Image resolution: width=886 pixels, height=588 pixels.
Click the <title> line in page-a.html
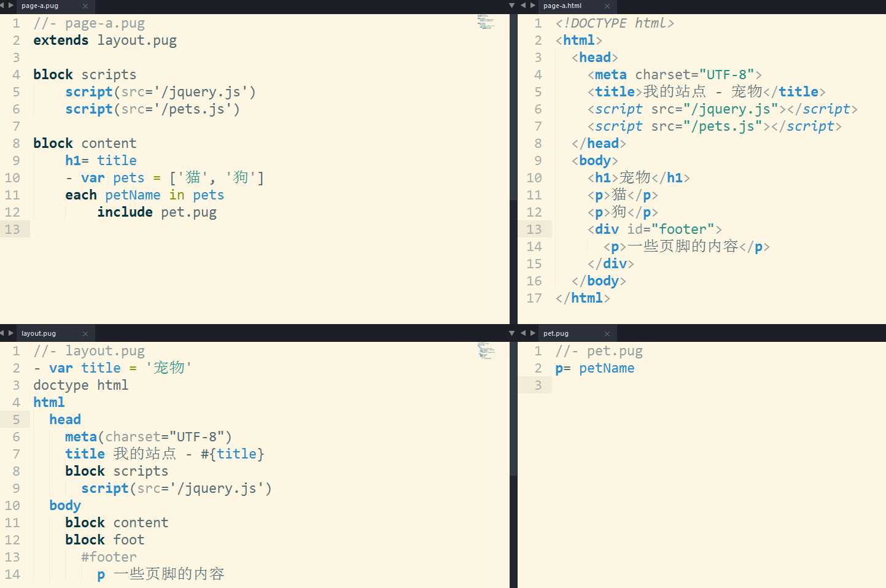pyautogui.click(x=706, y=92)
